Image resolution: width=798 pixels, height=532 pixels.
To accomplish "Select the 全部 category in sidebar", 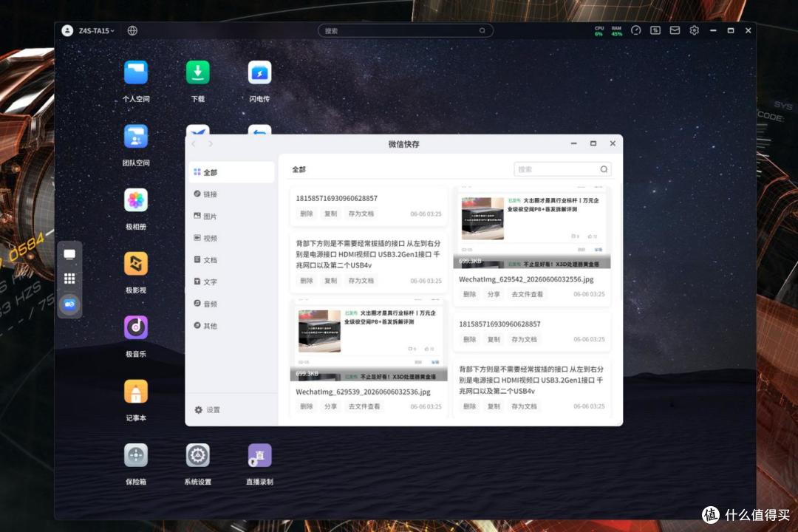I will 231,173.
